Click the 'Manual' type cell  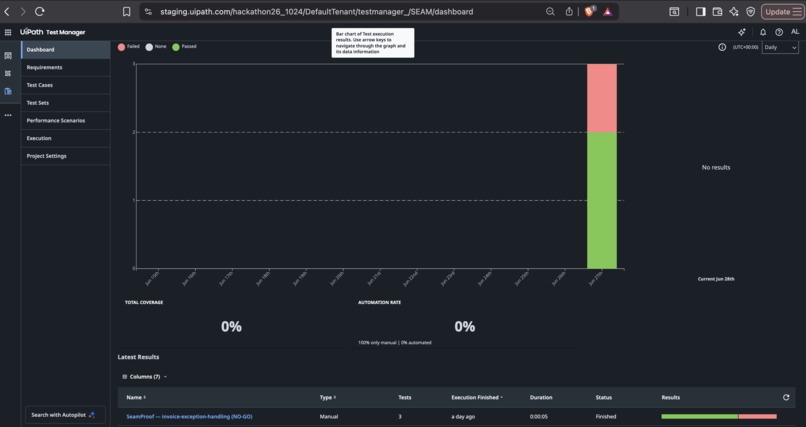328,417
